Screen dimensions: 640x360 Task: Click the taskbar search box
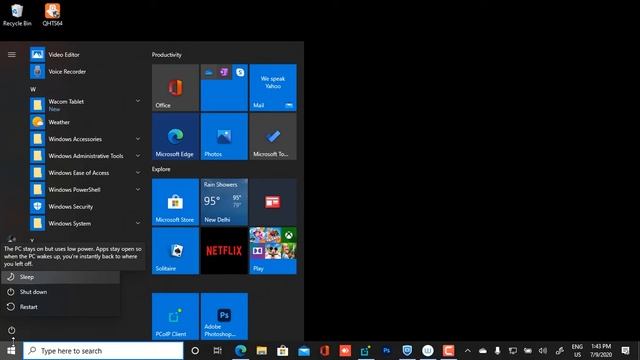pyautogui.click(x=103, y=351)
